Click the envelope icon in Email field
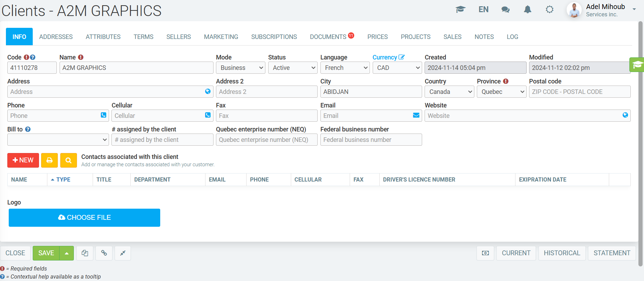The image size is (644, 281). click(416, 115)
